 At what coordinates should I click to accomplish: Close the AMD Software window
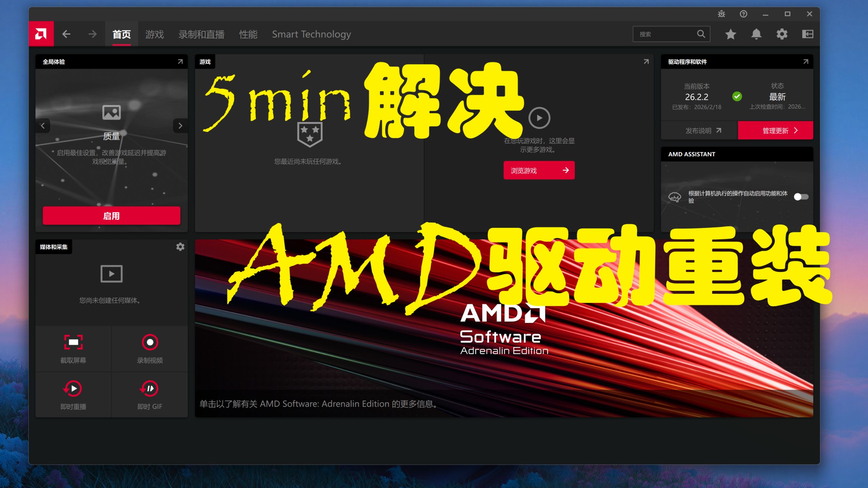tap(809, 14)
